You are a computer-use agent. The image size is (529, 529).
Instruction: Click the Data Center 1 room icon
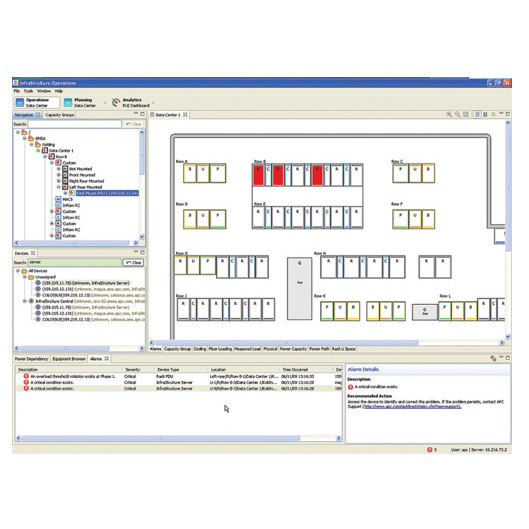coord(45,151)
